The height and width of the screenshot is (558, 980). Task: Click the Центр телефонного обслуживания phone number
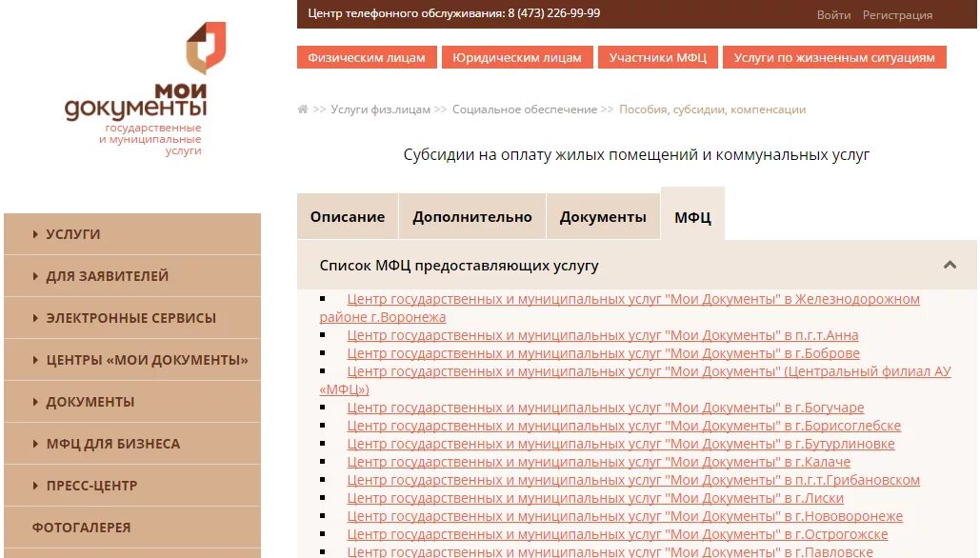click(x=553, y=13)
